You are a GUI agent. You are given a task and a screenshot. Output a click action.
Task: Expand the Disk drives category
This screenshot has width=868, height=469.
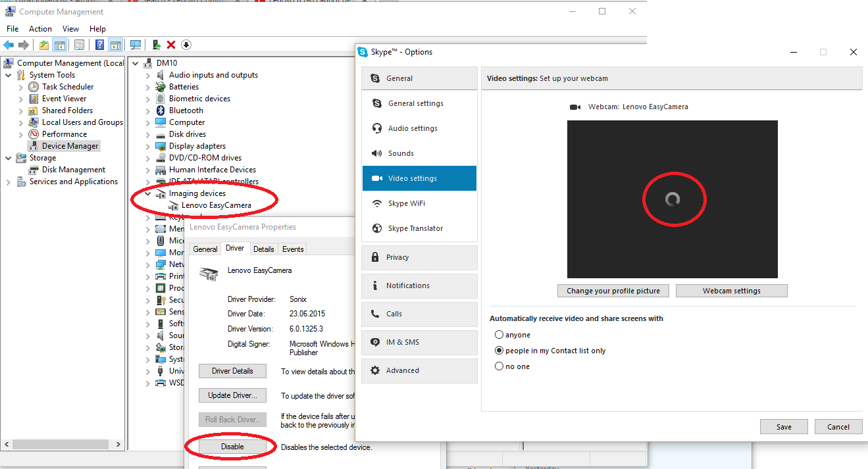pos(148,134)
